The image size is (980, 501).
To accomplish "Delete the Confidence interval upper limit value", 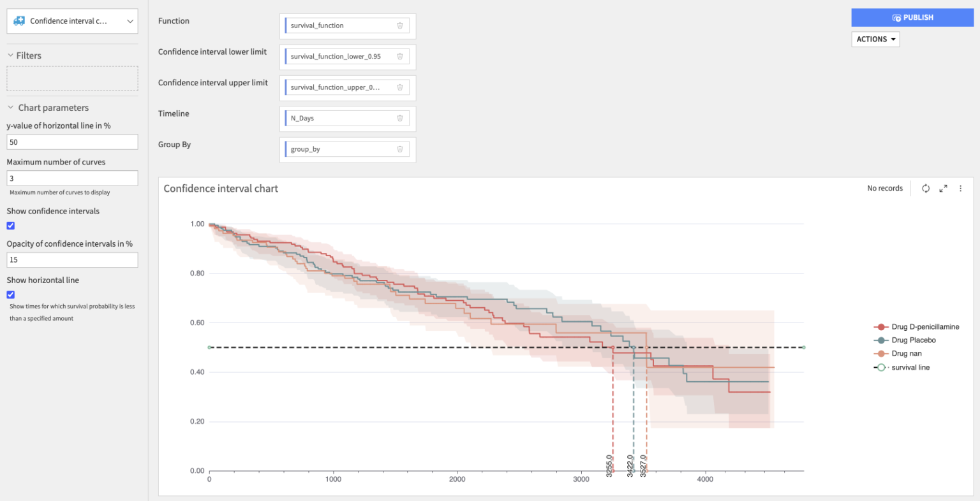I will click(400, 87).
